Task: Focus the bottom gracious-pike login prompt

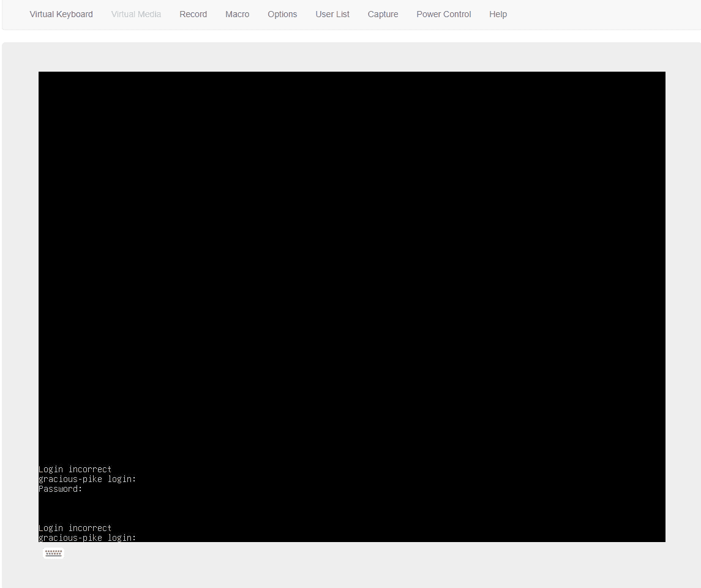Action: click(x=87, y=537)
